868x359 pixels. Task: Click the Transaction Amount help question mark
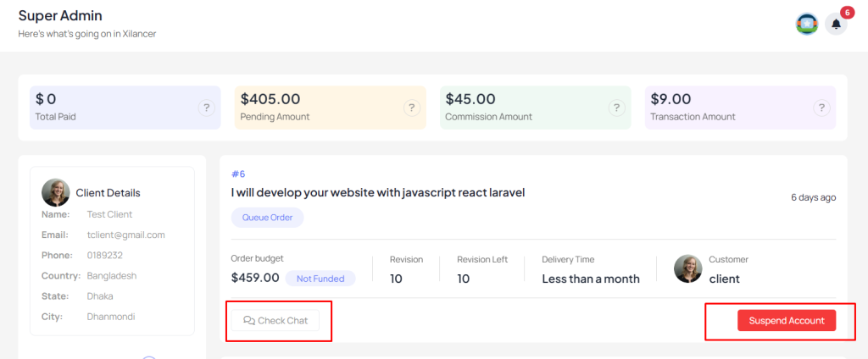point(821,108)
